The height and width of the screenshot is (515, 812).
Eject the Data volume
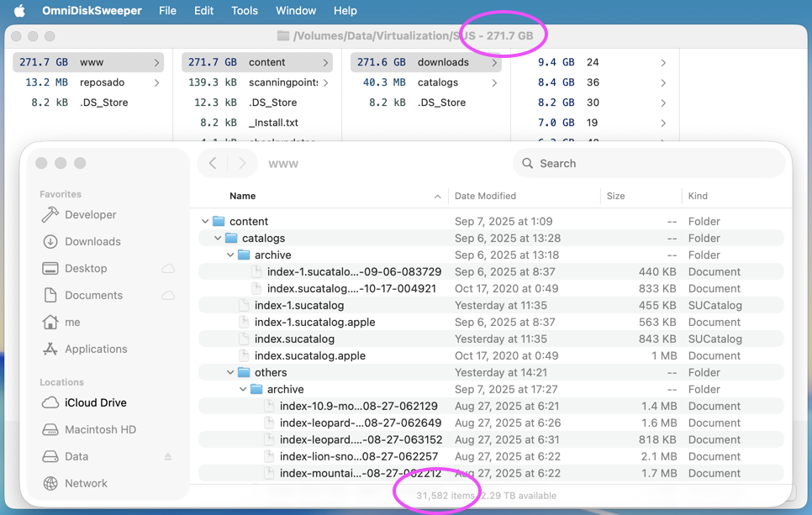pyautogui.click(x=168, y=457)
